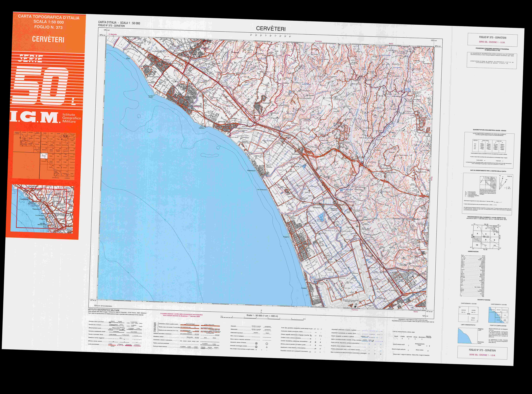Click the airport symbol at Leonardo da Vinci airport
Image resolution: width=532 pixels, height=394 pixels.
(356, 304)
